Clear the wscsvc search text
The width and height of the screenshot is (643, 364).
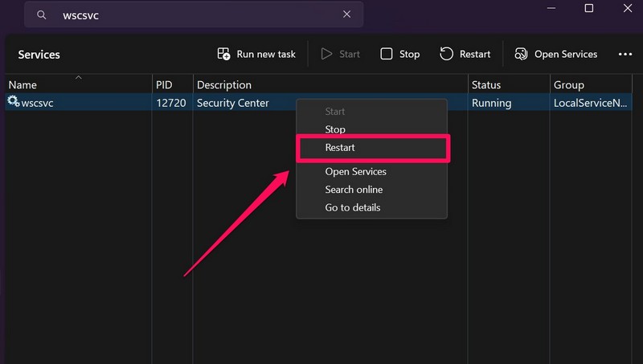click(347, 14)
